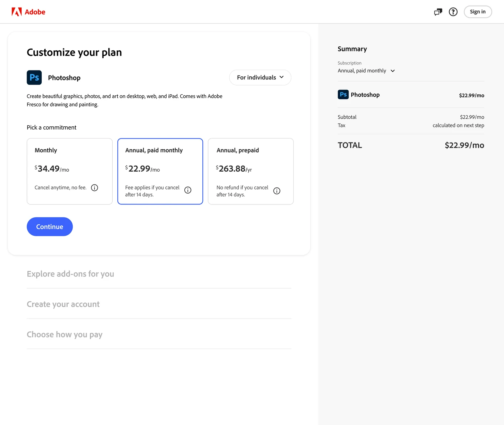Click the $34.49/mo price text
This screenshot has width=504, height=425.
pos(52,169)
